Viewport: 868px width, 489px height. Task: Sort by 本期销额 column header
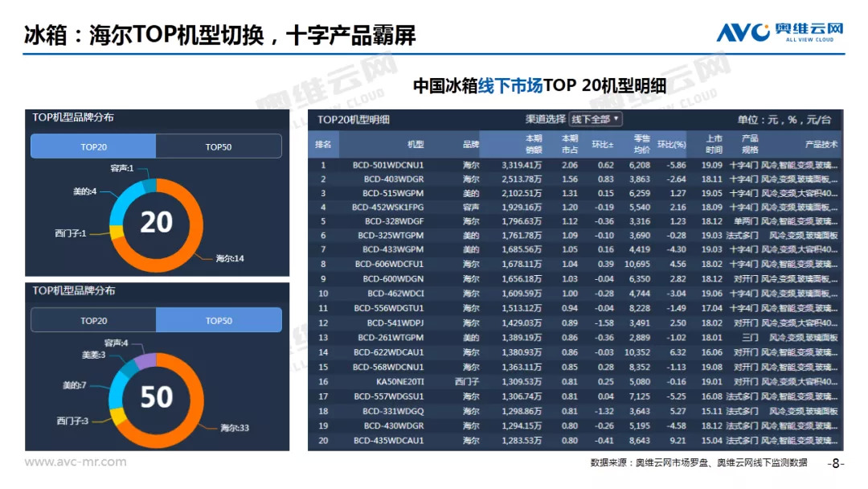coord(534,144)
